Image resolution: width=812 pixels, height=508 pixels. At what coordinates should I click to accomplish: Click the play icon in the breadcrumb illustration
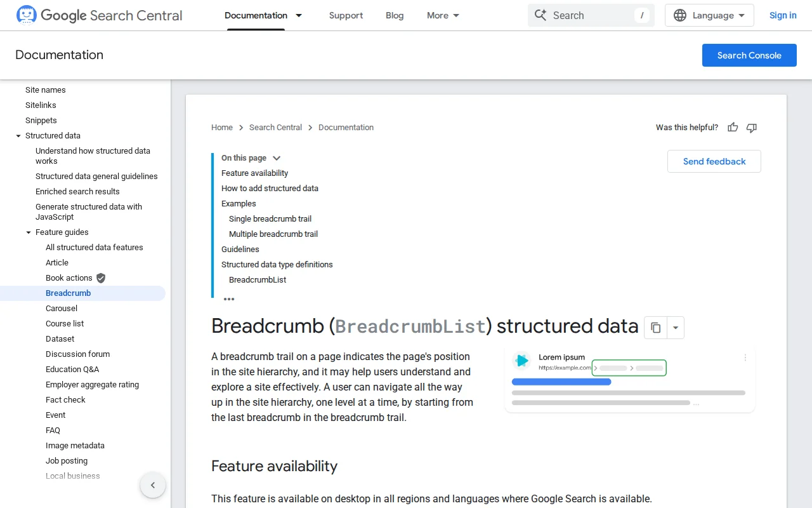pos(521,360)
